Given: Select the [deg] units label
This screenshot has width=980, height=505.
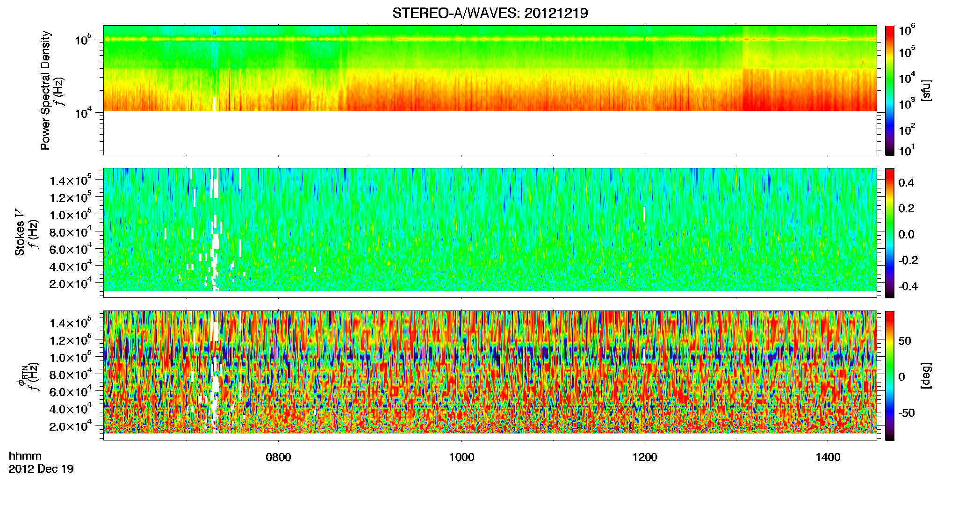Looking at the screenshot, I should click(926, 375).
